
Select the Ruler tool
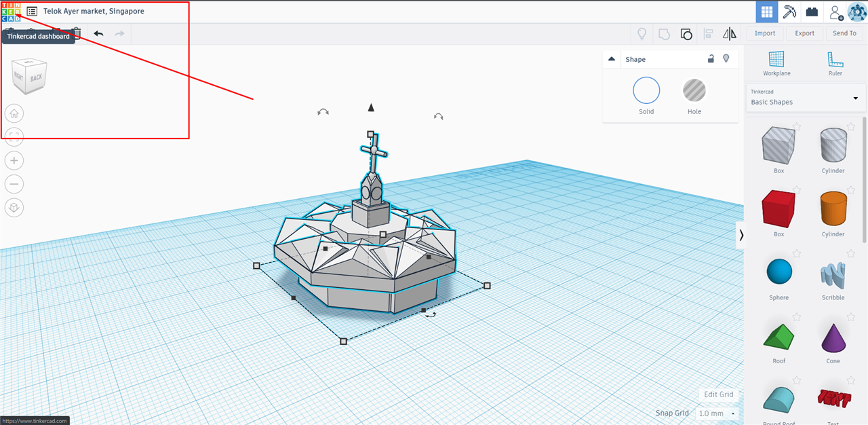pos(835,63)
